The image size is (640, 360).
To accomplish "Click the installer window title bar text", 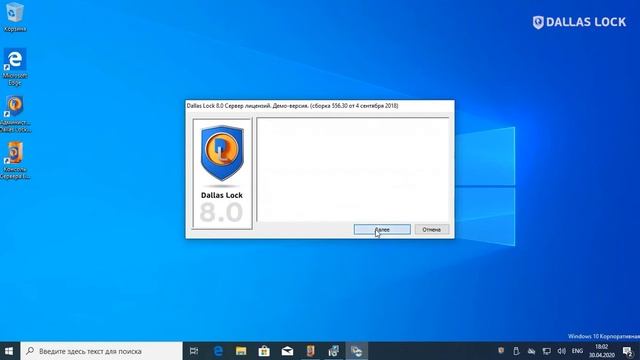I will click(x=292, y=106).
